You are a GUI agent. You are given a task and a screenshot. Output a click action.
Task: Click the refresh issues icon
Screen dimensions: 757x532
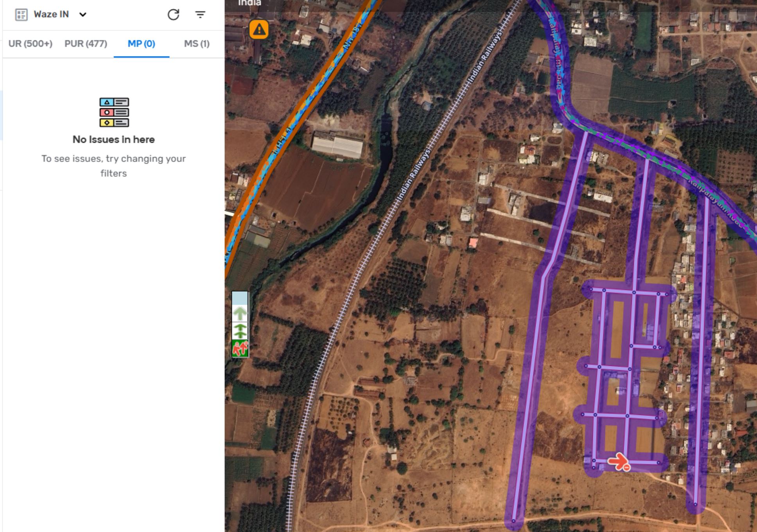click(x=173, y=15)
